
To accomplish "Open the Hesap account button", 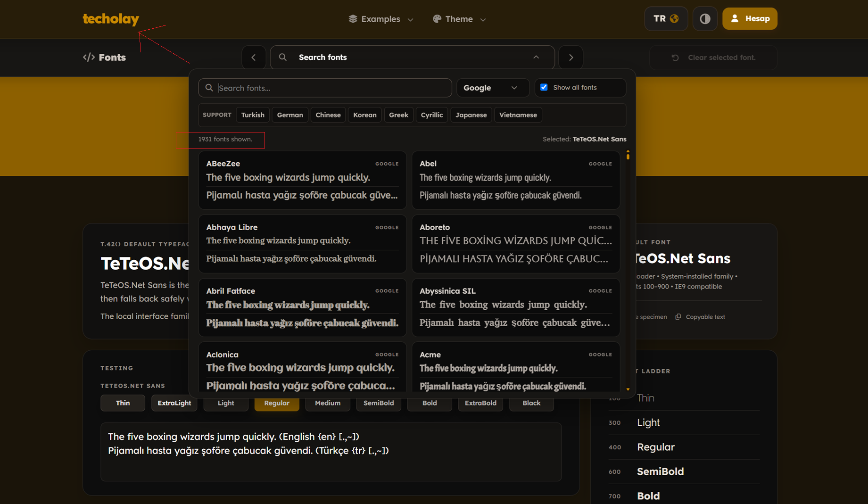I will (x=750, y=18).
